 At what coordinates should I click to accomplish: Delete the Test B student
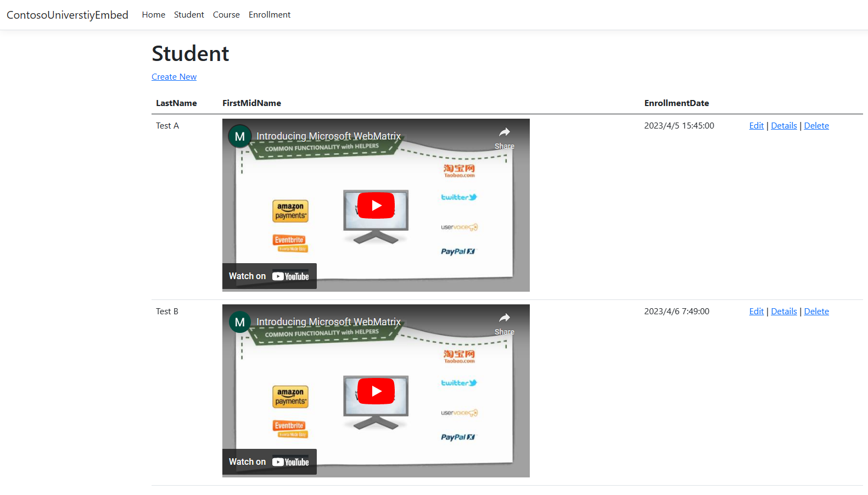tap(816, 312)
